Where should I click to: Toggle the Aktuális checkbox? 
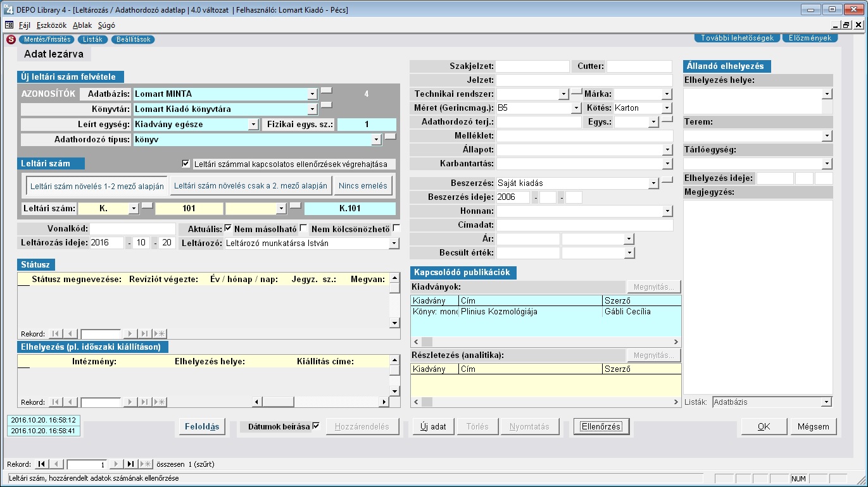[x=229, y=228]
